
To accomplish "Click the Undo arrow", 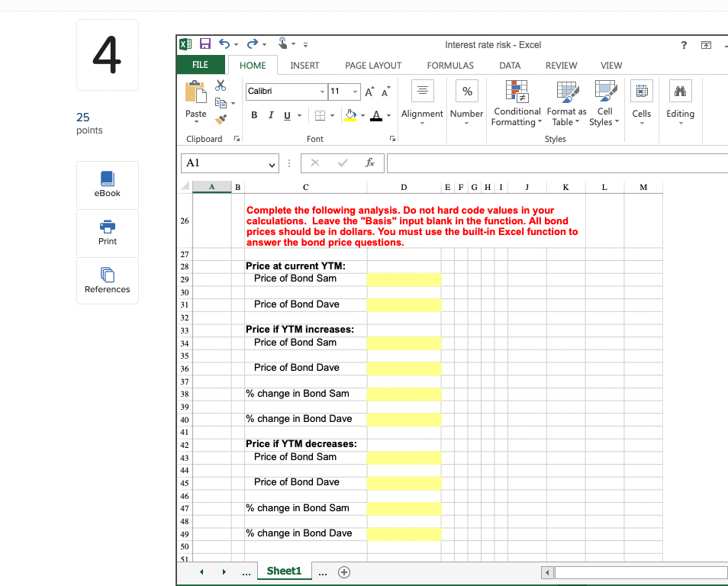I will point(224,43).
